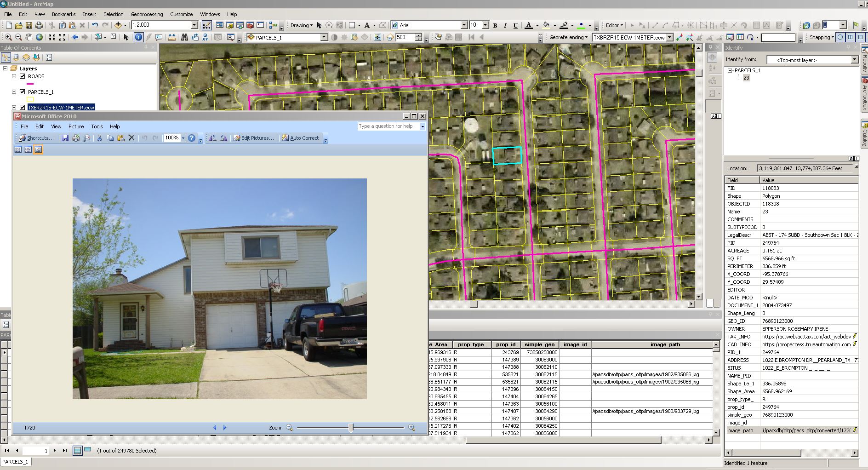
Task: Activate the Identify tool
Action: [x=138, y=37]
